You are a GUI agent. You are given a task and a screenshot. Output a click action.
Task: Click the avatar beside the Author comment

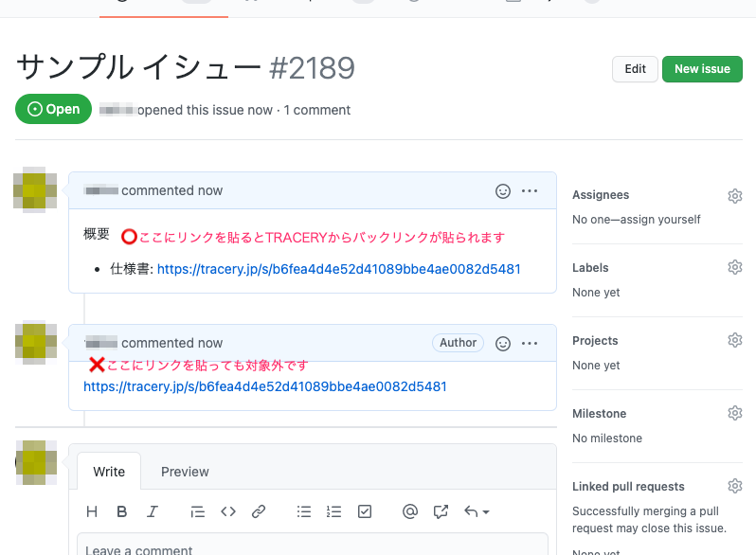(36, 342)
